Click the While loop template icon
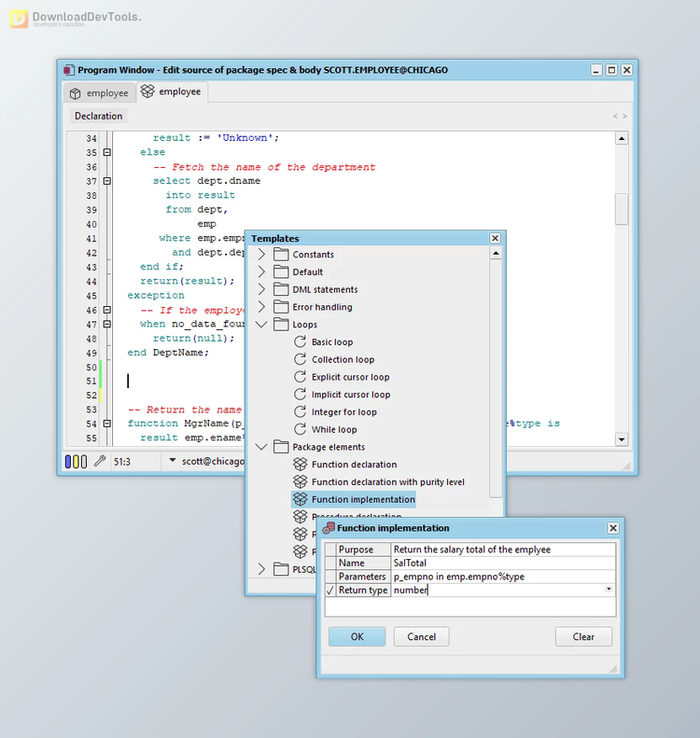700x738 pixels. tap(300, 429)
